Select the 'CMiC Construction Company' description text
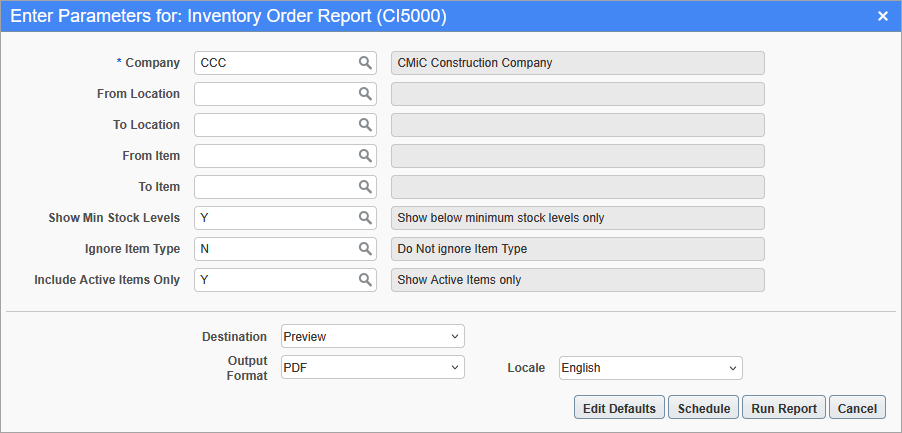902x433 pixels. click(x=475, y=63)
